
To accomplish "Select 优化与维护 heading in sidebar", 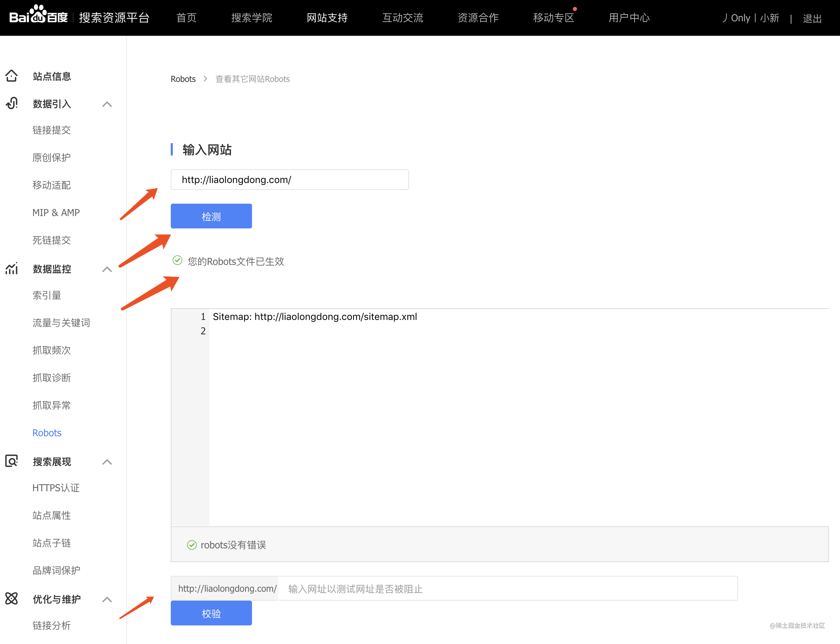I will (x=56, y=599).
